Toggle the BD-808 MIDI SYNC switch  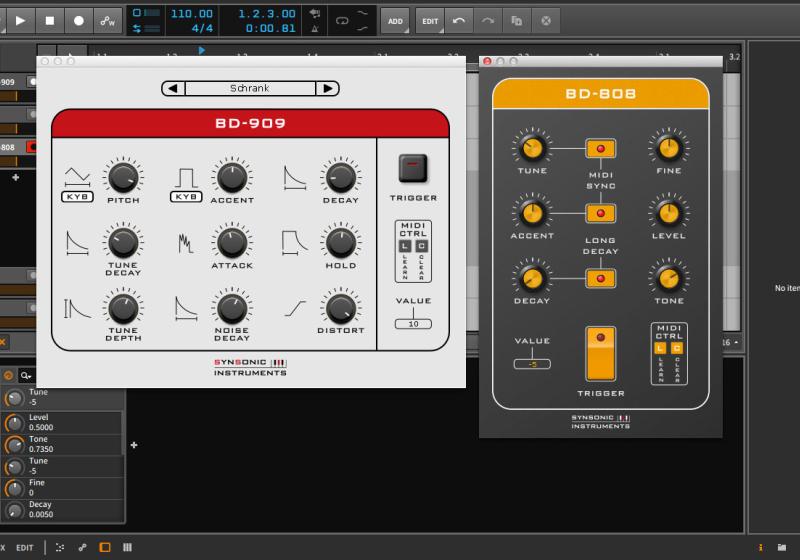coord(601,148)
